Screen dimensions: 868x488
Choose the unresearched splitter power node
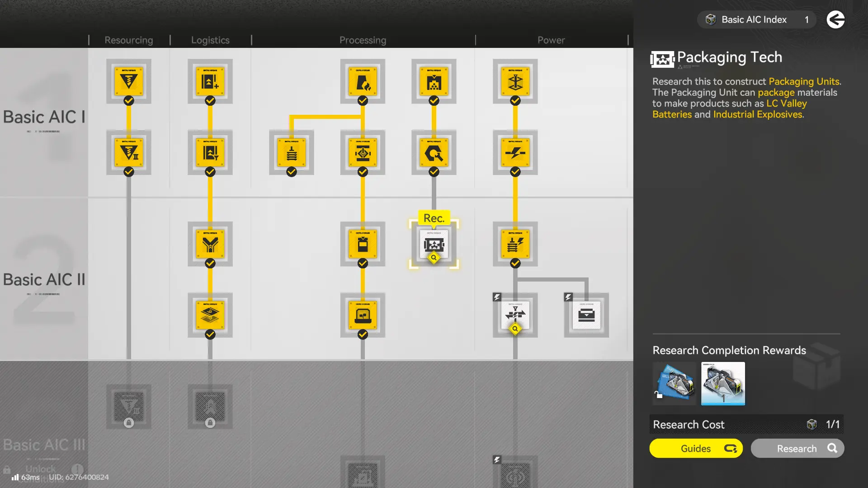point(515,315)
